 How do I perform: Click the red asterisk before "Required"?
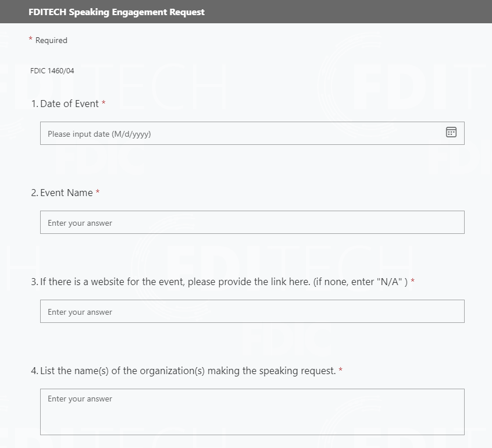31,40
